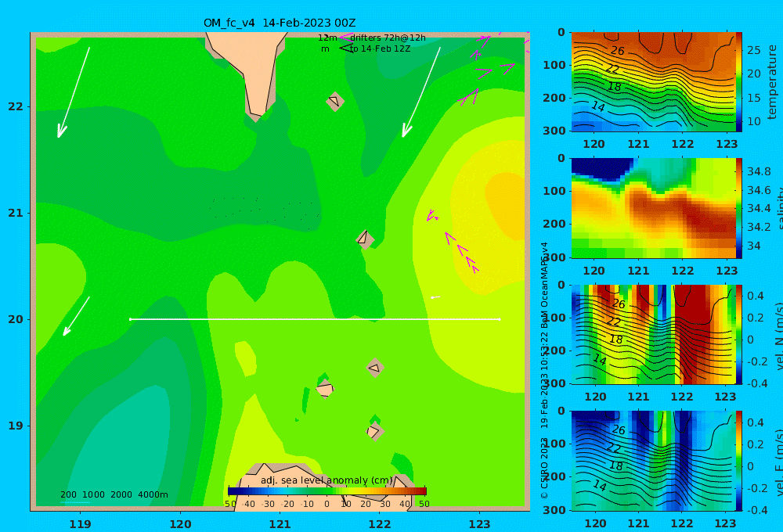Viewport: 783px width, 532px height.
Task: Click the short white arrow near 119E 20N
Action: tap(76, 316)
